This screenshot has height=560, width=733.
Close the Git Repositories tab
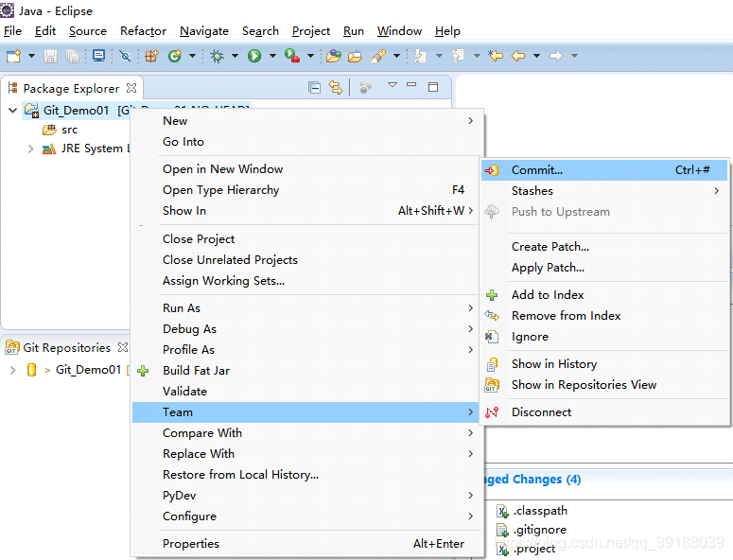pyautogui.click(x=123, y=347)
